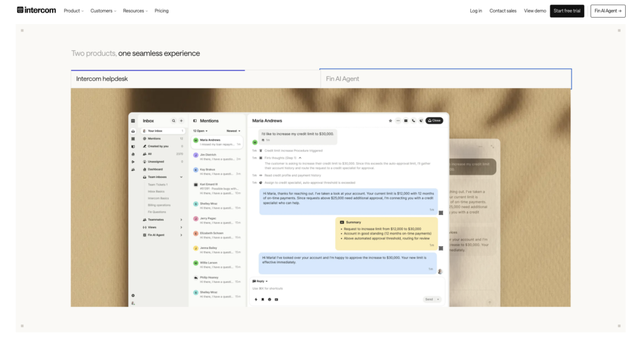The width and height of the screenshot is (644, 337).
Task: Click the Send button in the composer
Action: 429,299
